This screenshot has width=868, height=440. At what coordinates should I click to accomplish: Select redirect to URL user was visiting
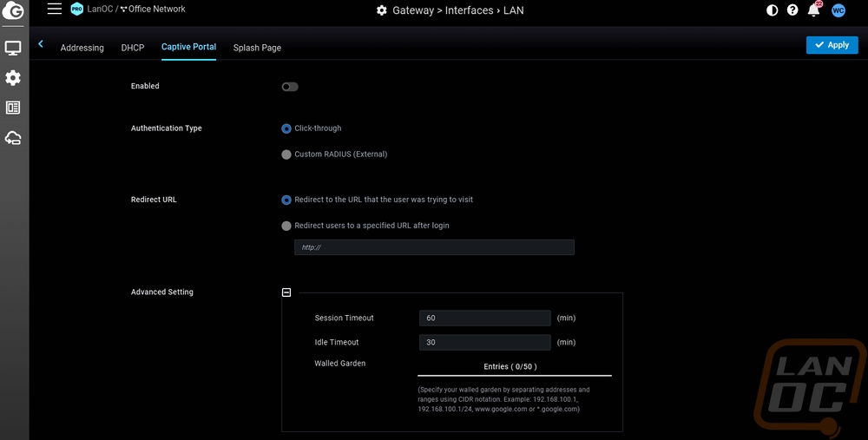(286, 200)
